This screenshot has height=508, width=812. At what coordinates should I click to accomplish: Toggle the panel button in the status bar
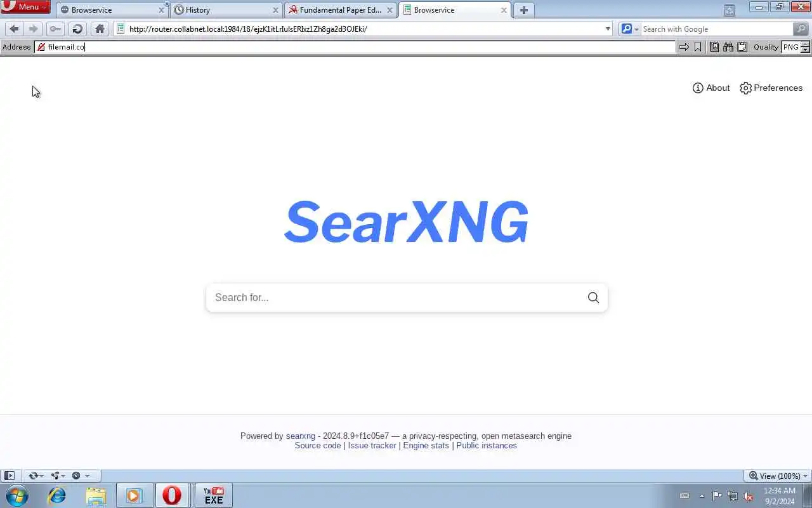coord(10,476)
